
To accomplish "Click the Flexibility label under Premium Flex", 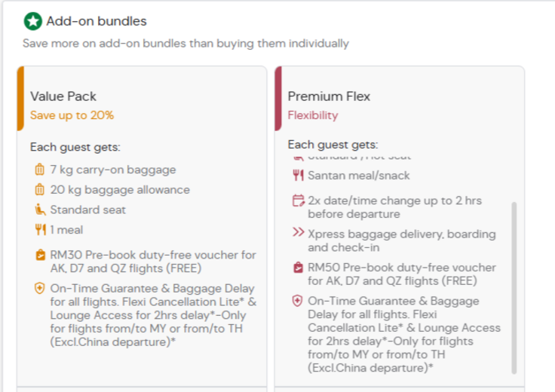I will pos(312,115).
